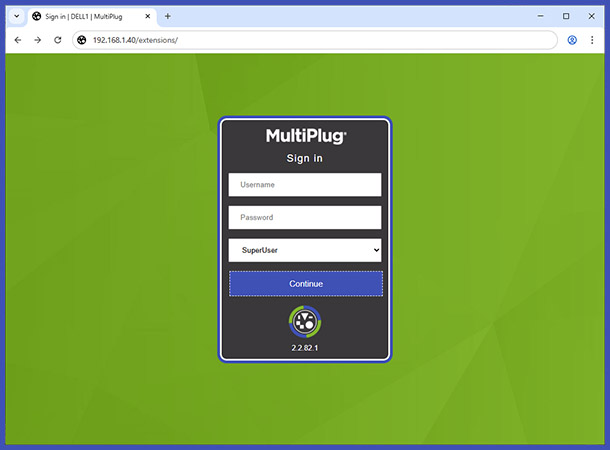This screenshot has height=450, width=610.
Task: Click the MultiPlug wordmark heading
Action: pyautogui.click(x=305, y=135)
